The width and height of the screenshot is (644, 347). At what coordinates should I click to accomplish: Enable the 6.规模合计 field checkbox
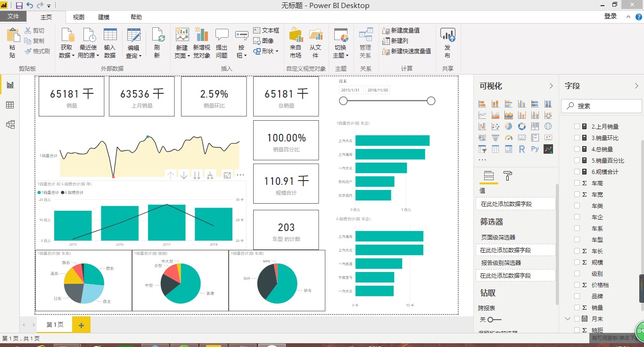point(577,172)
